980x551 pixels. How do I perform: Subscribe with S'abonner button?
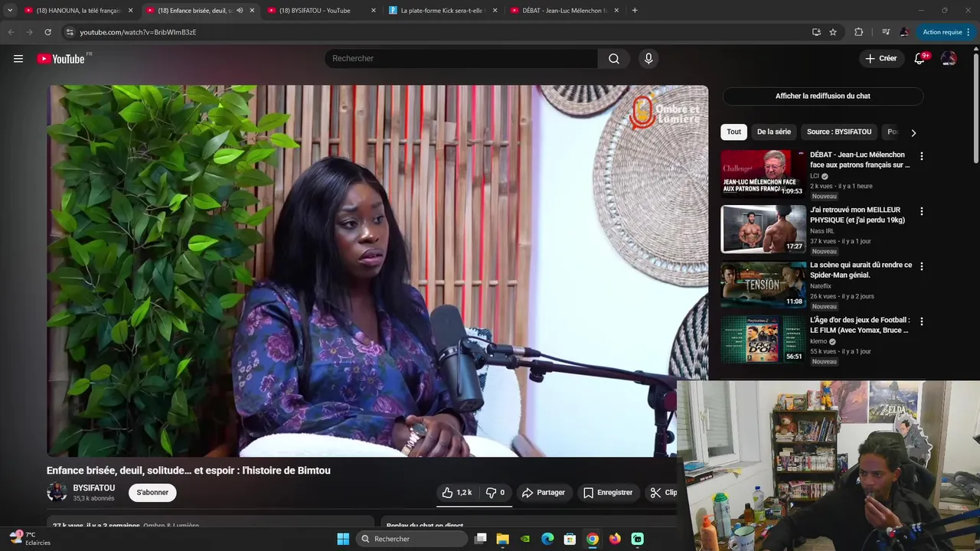tap(152, 493)
